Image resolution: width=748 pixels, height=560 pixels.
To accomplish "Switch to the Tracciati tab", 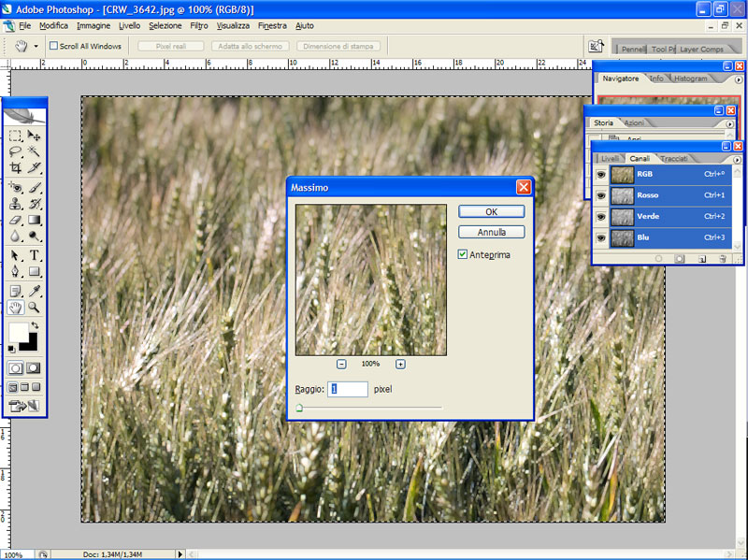I will pyautogui.click(x=674, y=159).
